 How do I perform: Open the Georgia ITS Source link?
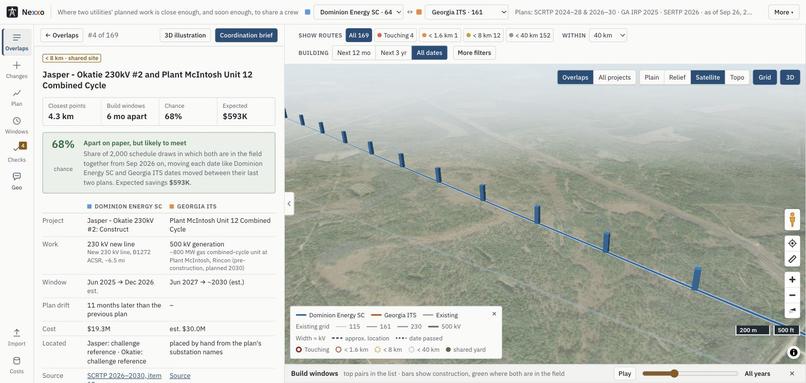point(180,376)
